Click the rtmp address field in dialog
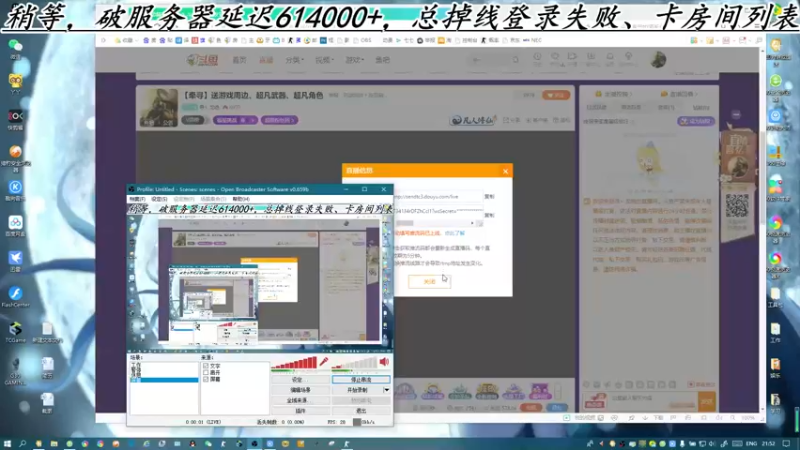Image resolution: width=800 pixels, height=450 pixels. coord(439,196)
